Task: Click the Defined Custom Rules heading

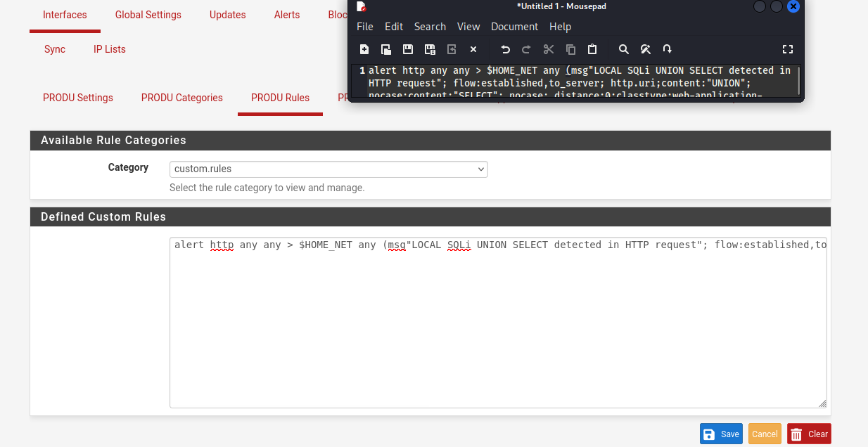Action: (103, 216)
